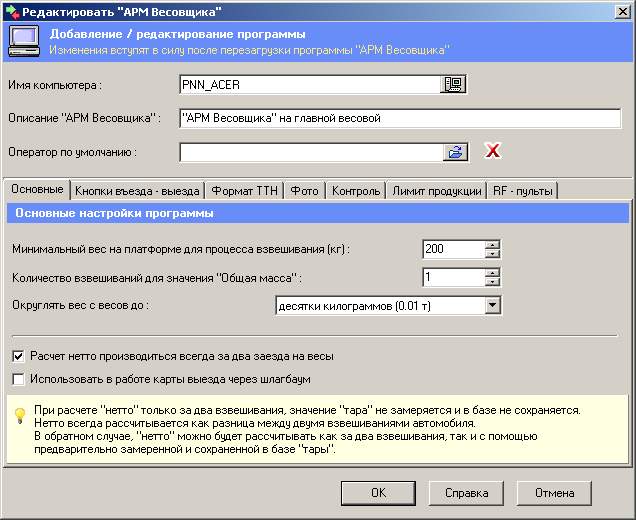Switch to the Формат ТТН tab
This screenshot has width=636, height=520.
coord(245,190)
